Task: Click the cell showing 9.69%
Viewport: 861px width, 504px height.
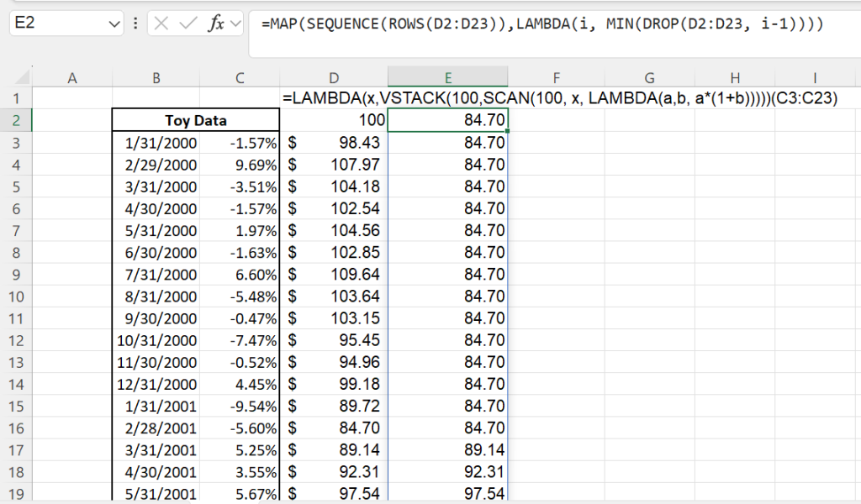Action: coord(240,165)
